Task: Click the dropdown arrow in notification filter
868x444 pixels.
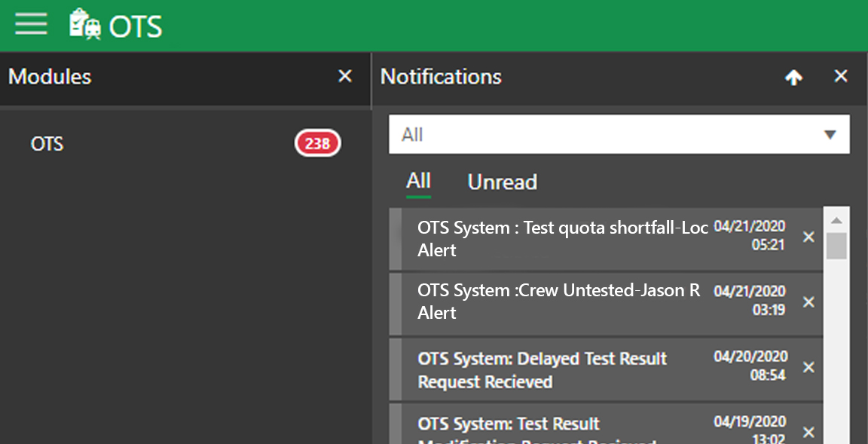Action: click(x=830, y=135)
